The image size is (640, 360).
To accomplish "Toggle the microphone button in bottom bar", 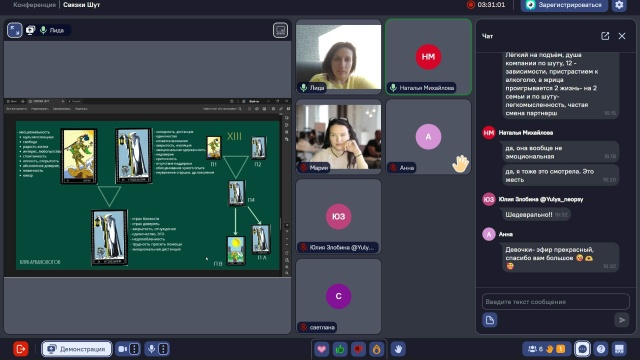I will click(x=151, y=349).
